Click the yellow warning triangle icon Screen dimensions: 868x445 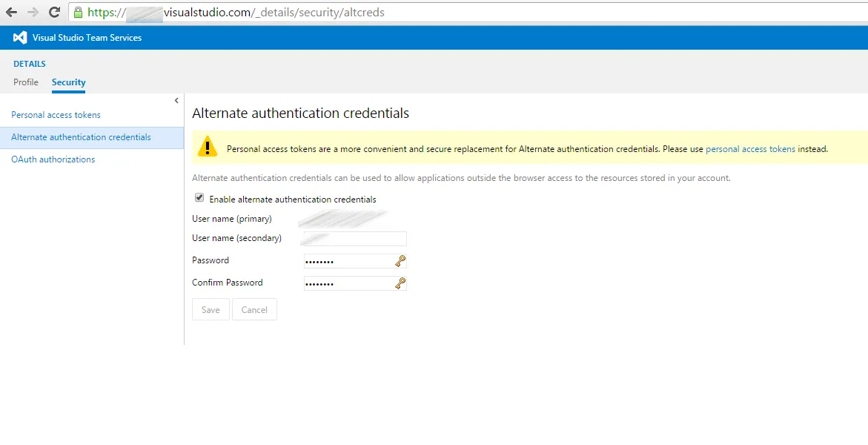[208, 147]
